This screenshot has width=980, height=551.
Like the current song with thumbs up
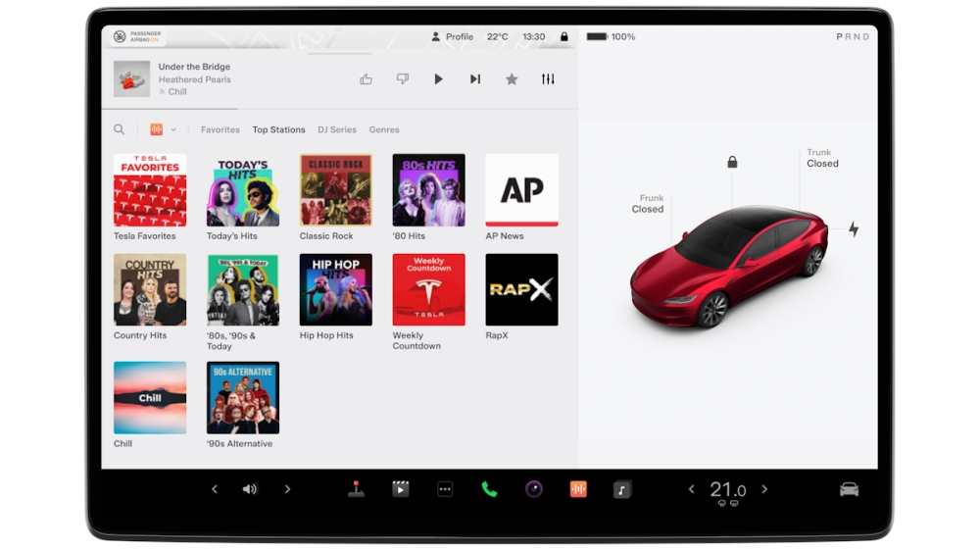point(367,79)
